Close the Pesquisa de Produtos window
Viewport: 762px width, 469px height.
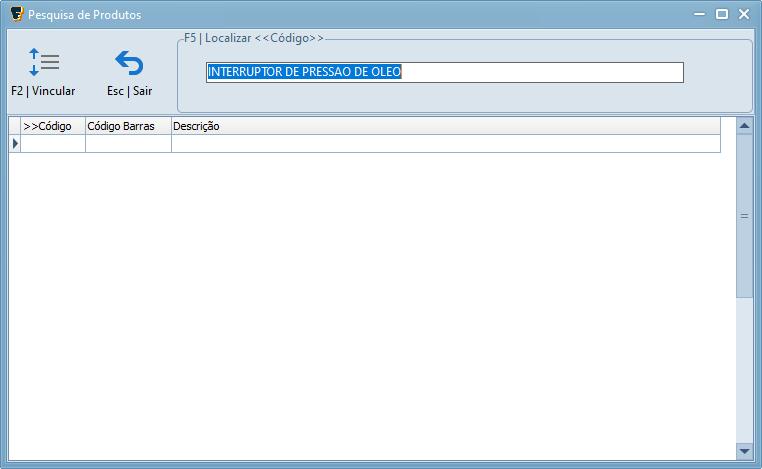click(744, 14)
